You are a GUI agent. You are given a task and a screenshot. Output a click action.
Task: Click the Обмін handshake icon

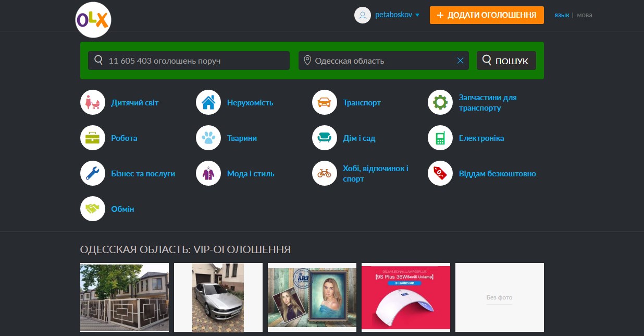coord(93,209)
